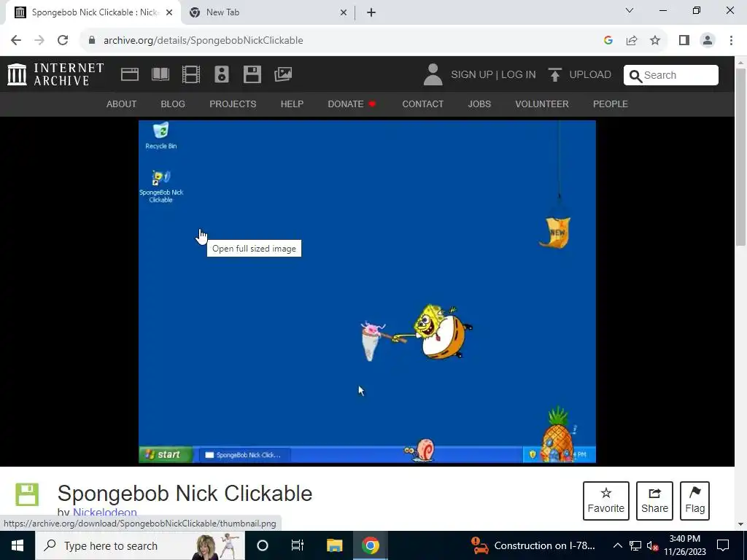
Task: Open the Software floppy disk icon
Action: point(252,75)
